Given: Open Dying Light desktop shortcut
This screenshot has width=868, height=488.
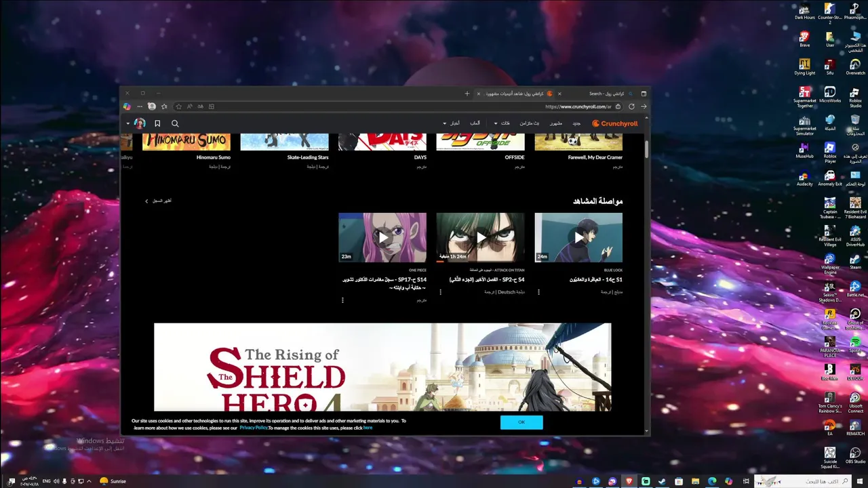Looking at the screenshot, I should [804, 67].
